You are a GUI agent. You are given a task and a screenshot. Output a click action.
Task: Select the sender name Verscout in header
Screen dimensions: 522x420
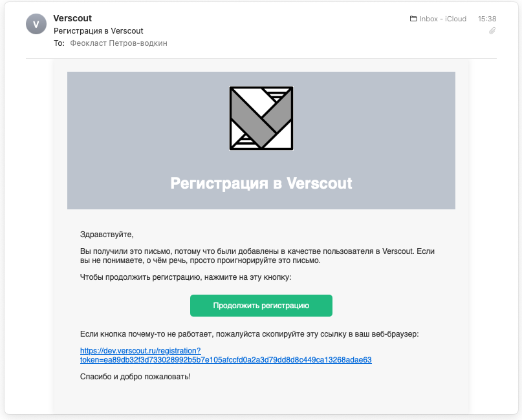pos(72,19)
